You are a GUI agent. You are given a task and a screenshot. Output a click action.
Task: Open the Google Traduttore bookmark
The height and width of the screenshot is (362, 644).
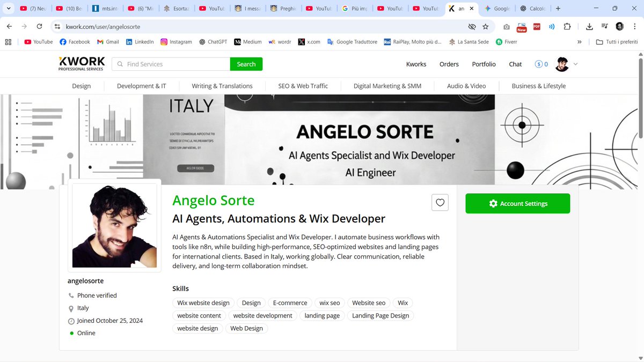352,42
